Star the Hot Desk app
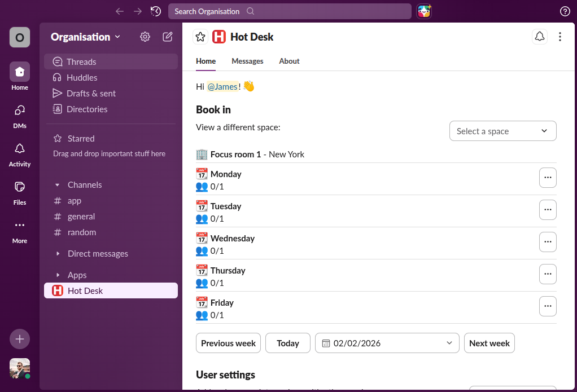The width and height of the screenshot is (577, 392). tap(200, 36)
